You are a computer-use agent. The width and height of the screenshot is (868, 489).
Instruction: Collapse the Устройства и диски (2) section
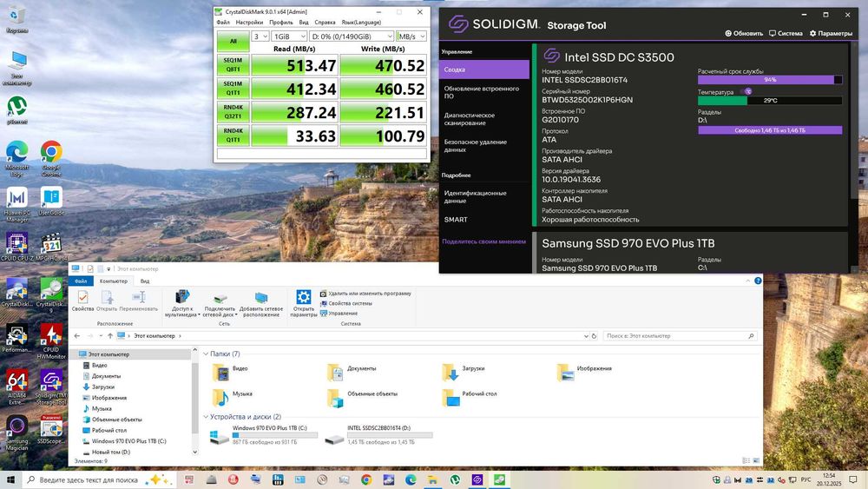(x=206, y=416)
